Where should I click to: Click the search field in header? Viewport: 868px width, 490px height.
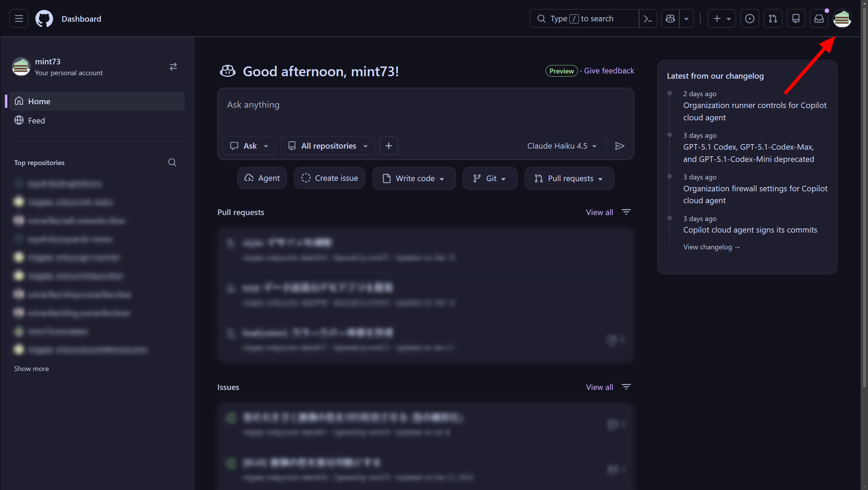click(x=584, y=19)
